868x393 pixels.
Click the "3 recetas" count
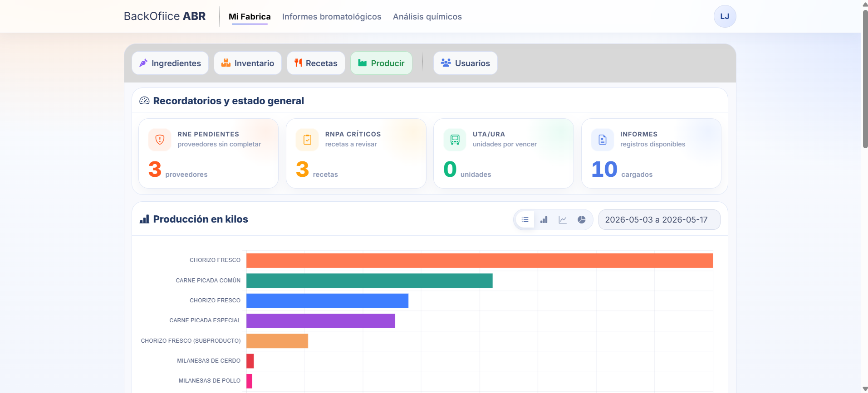pyautogui.click(x=317, y=170)
